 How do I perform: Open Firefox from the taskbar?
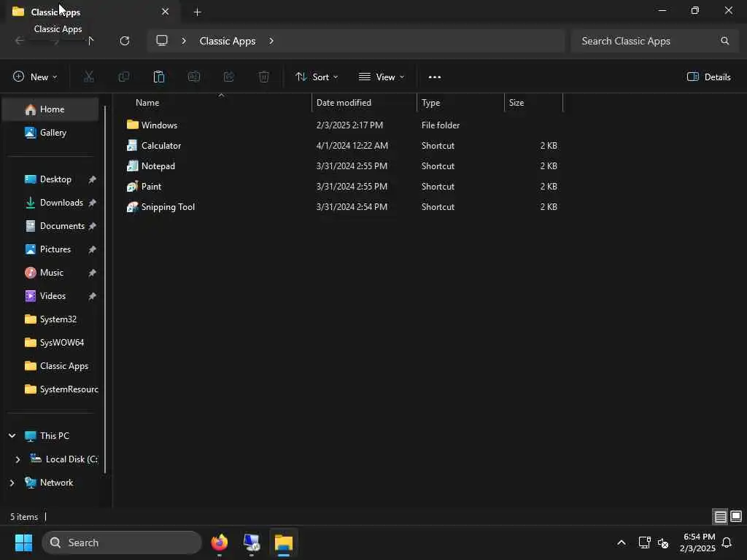(220, 542)
